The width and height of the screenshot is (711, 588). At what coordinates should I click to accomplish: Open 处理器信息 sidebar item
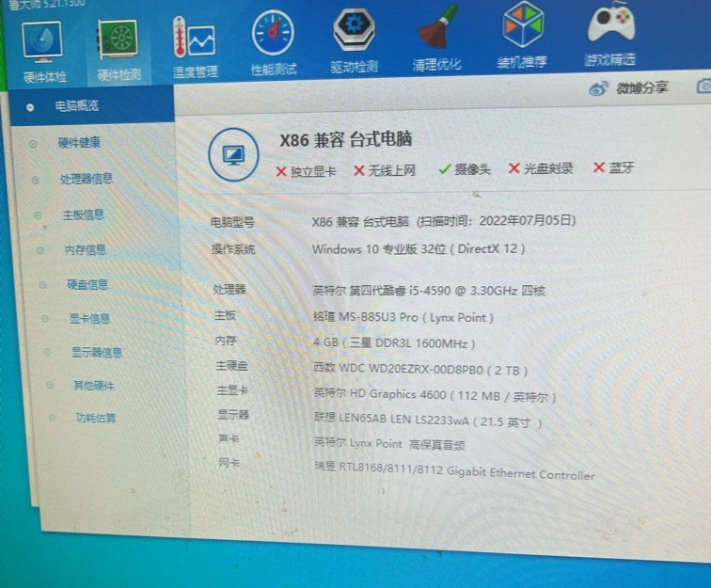point(87,179)
